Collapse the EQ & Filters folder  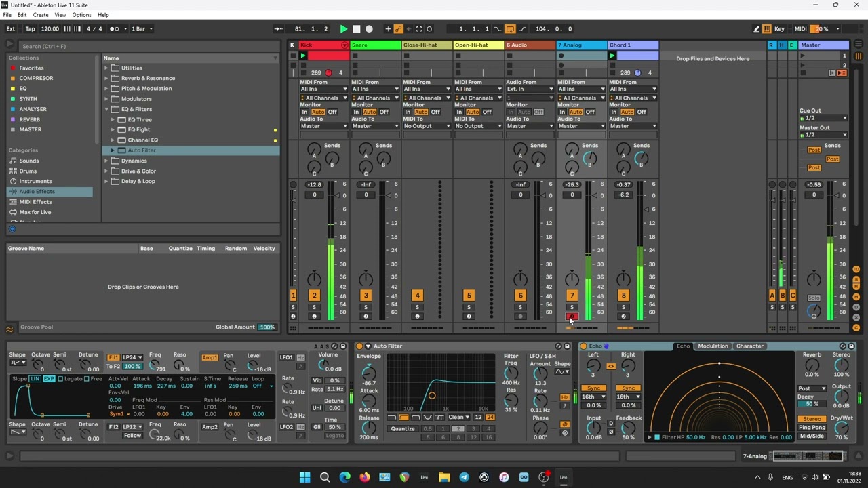[x=106, y=109]
